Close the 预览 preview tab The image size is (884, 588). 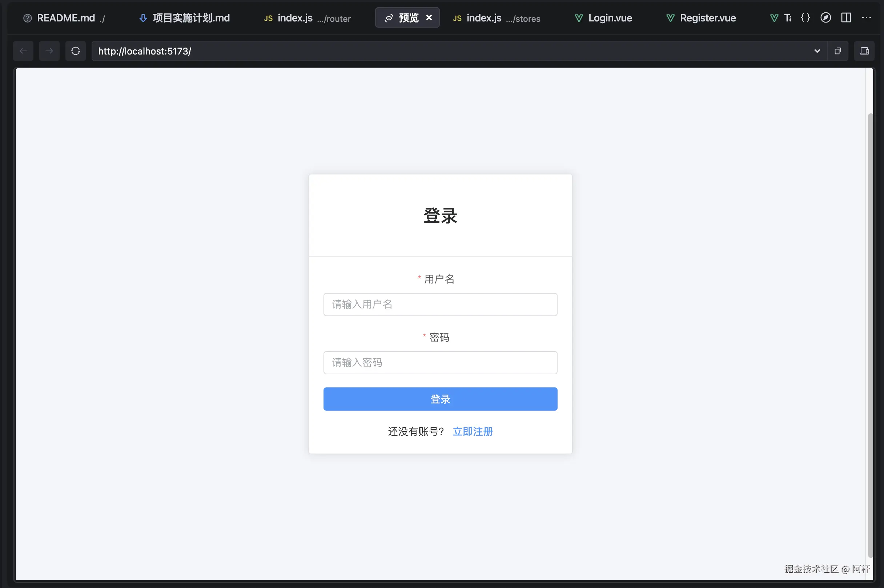[429, 17]
